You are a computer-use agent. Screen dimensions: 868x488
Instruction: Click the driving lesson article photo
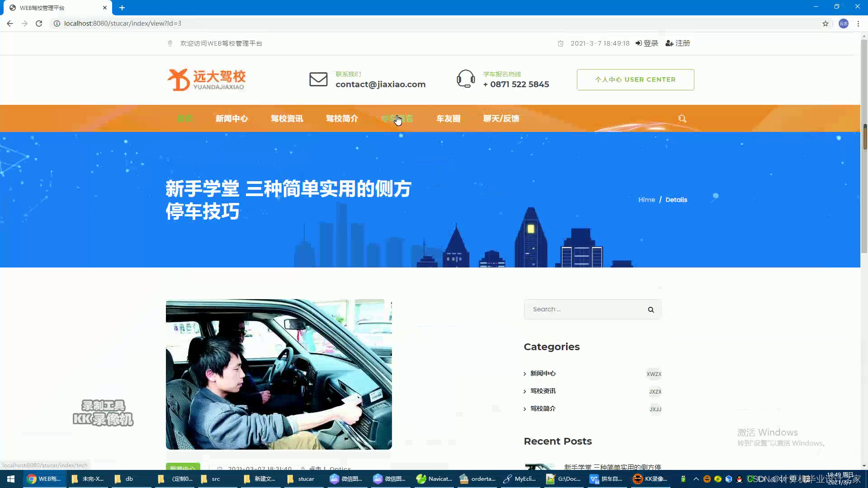click(278, 374)
